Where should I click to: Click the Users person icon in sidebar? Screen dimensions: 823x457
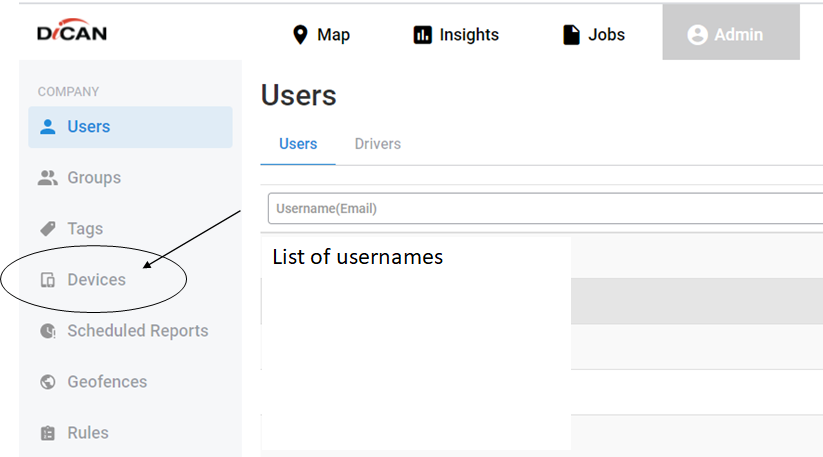coord(48,126)
